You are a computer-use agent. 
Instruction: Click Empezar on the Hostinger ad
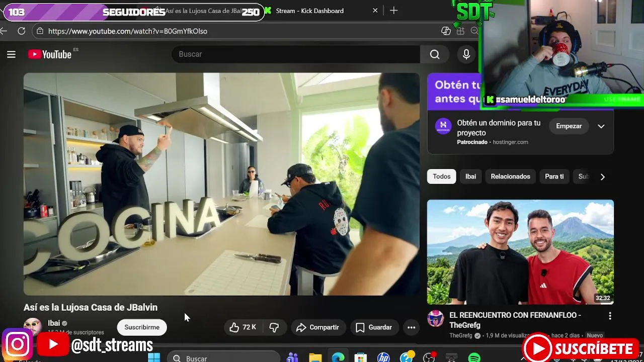[569, 126]
